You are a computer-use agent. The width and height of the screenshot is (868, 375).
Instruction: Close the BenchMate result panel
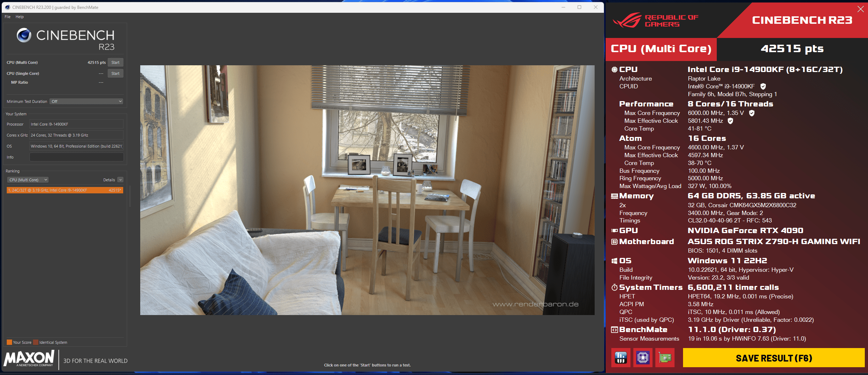[861, 9]
